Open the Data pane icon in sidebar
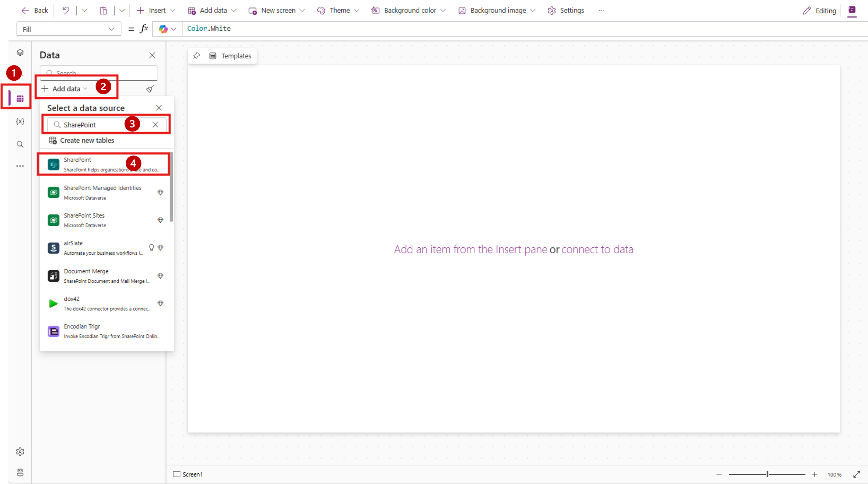Viewport: 868px width, 484px height. pos(20,98)
